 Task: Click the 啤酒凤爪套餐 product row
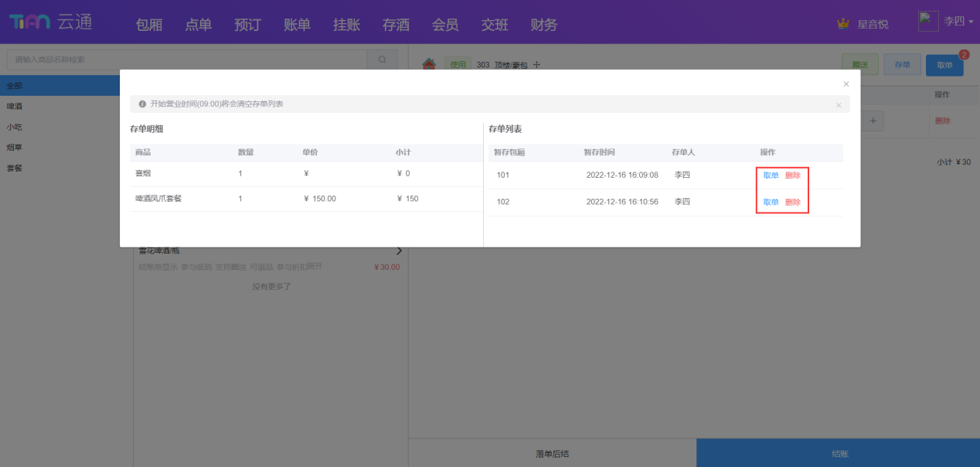[x=305, y=199]
